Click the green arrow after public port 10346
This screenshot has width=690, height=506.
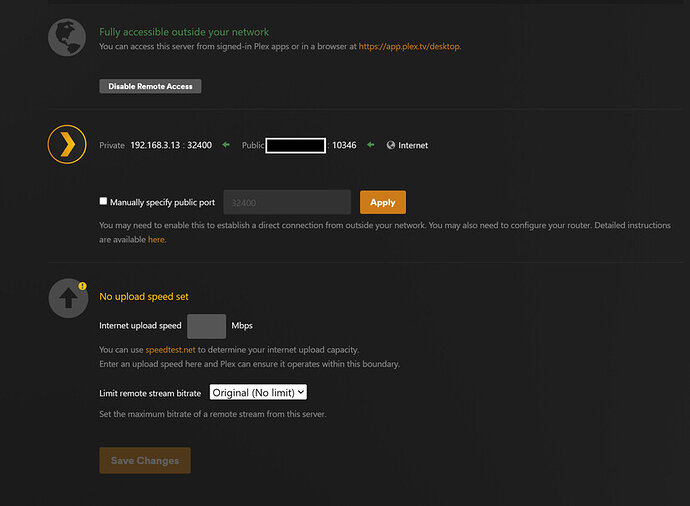371,145
